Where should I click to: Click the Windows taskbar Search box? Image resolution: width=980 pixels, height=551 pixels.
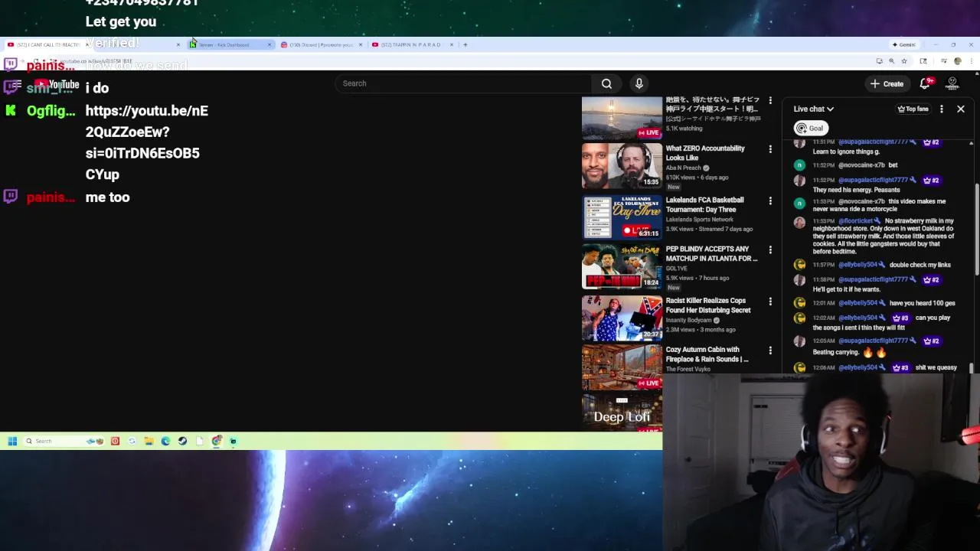(64, 441)
